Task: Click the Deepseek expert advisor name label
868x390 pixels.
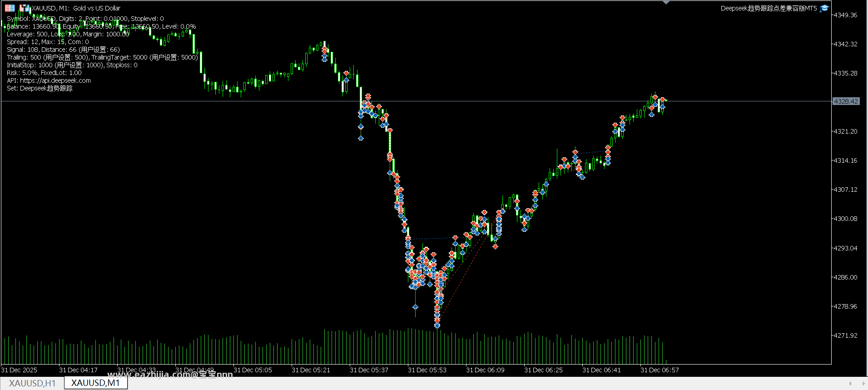Action: 769,8
